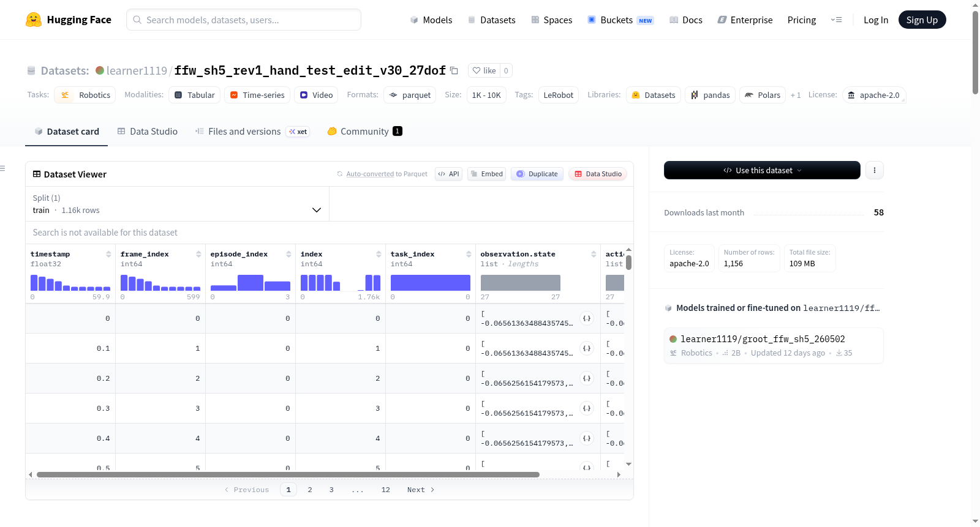The height and width of the screenshot is (527, 980).
Task: Click the Tabular modality tag
Action: point(195,95)
